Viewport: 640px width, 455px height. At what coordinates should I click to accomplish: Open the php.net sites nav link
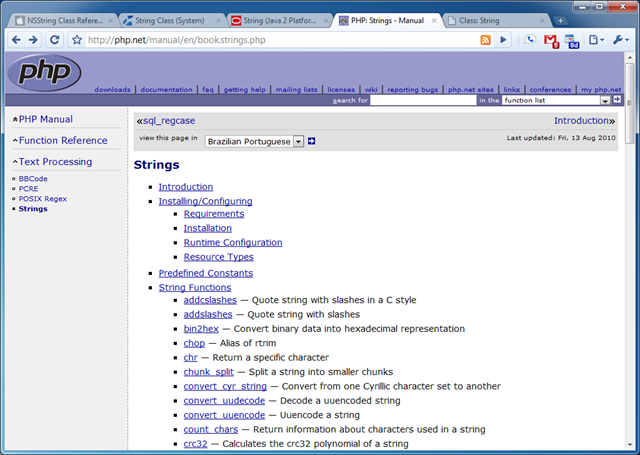[x=471, y=89]
